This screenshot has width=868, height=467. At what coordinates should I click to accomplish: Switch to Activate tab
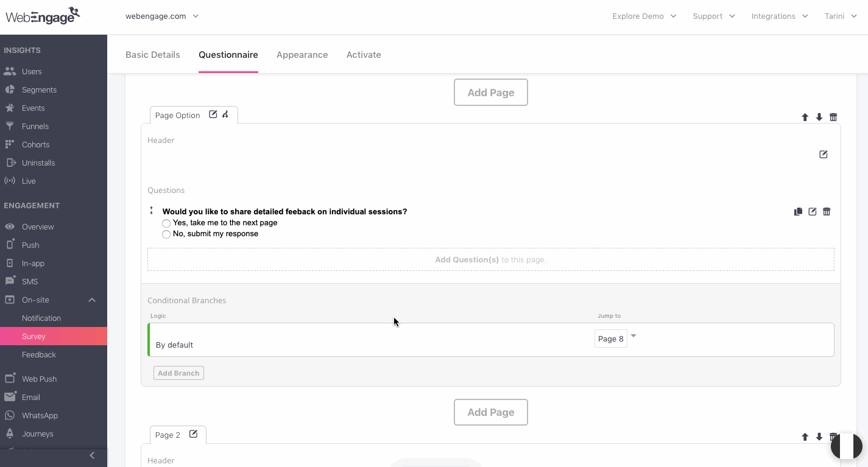click(x=364, y=55)
